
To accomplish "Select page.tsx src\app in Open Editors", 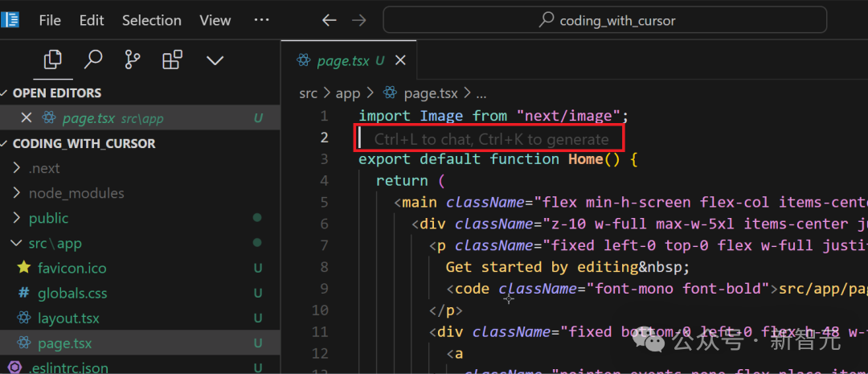I will (x=140, y=117).
